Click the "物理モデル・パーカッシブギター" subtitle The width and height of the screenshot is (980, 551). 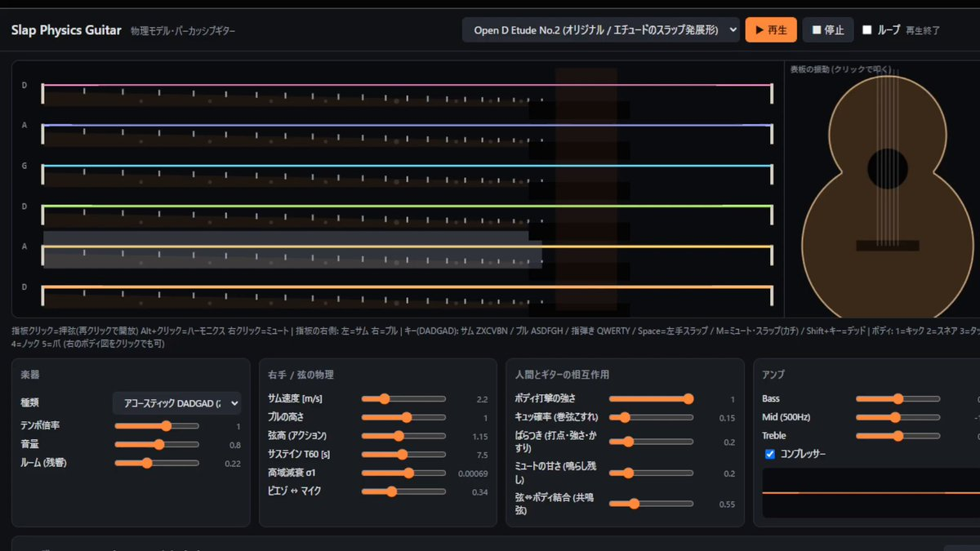[183, 31]
